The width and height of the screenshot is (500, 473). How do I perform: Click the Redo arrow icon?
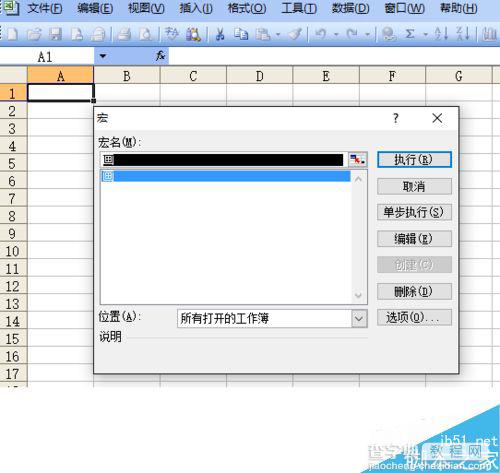352,34
